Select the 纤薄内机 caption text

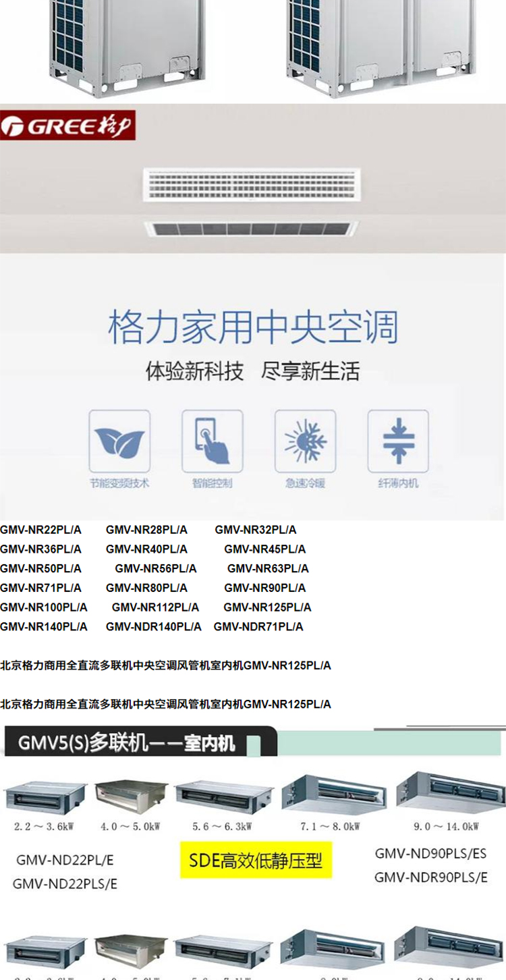point(398,483)
